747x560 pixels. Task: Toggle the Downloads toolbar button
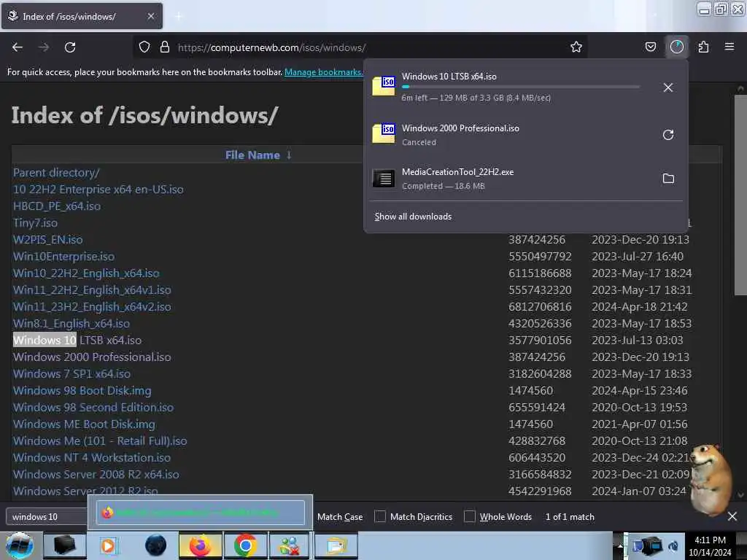pos(676,47)
